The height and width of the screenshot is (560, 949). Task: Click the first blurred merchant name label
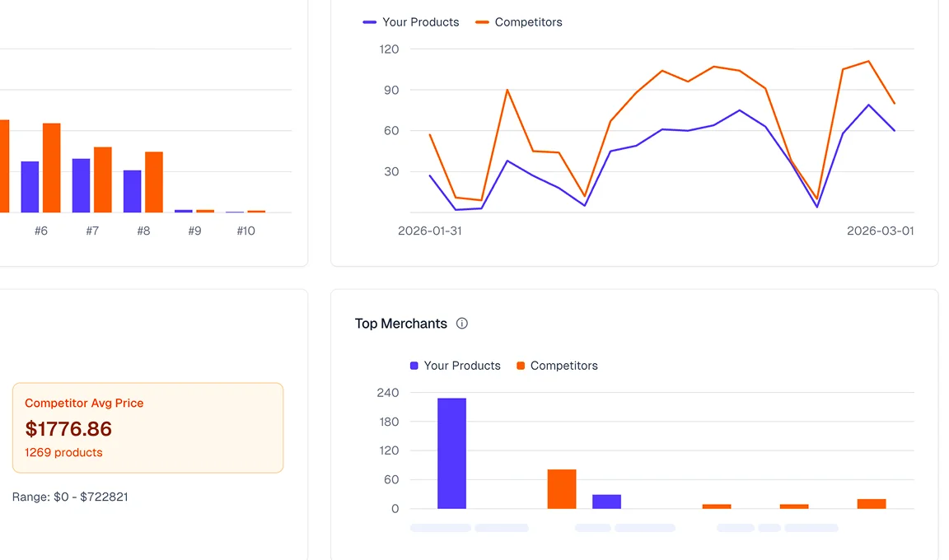(440, 527)
